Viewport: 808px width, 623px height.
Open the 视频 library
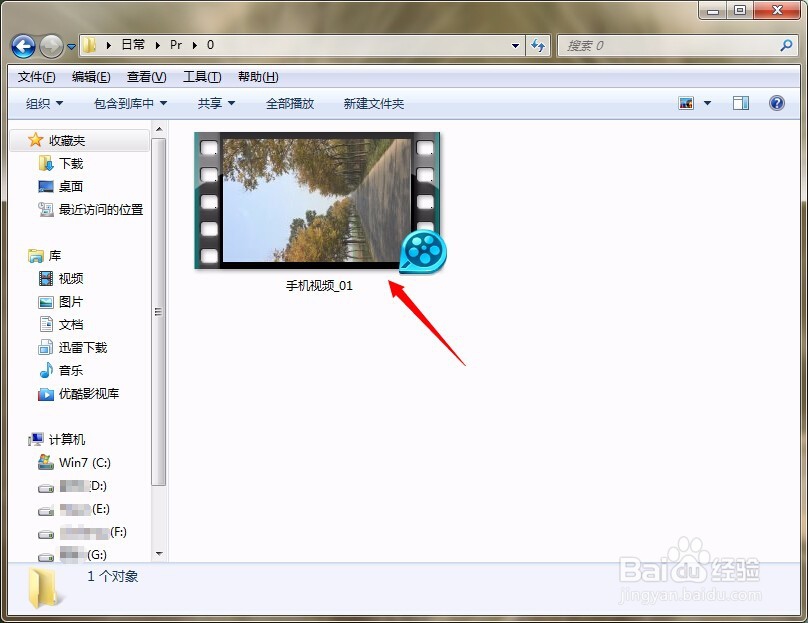[x=71, y=278]
